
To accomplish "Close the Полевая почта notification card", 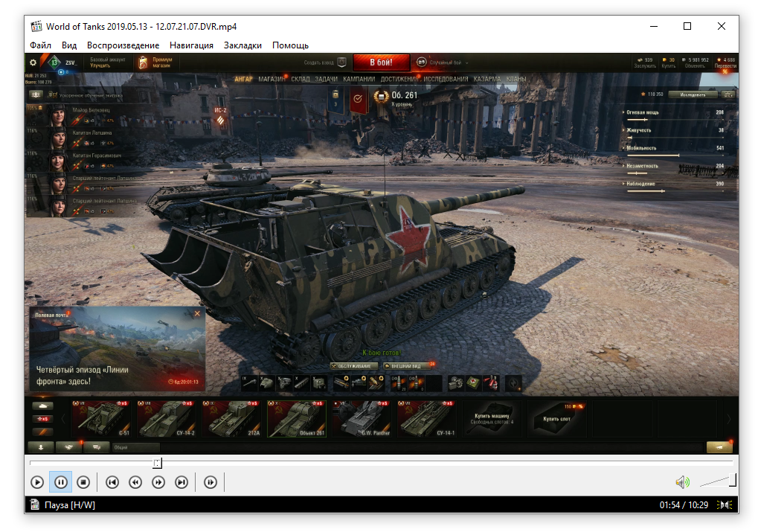I will tap(197, 313).
